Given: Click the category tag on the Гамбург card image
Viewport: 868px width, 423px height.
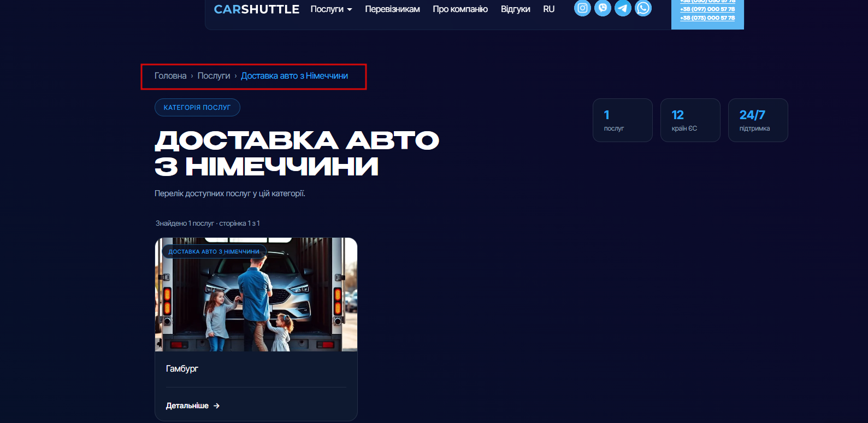Looking at the screenshot, I should click(x=214, y=252).
